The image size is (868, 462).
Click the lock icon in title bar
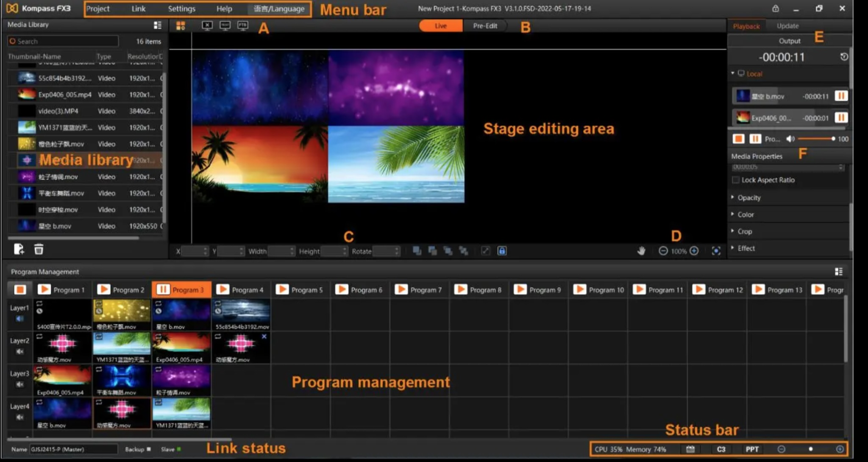tap(775, 8)
